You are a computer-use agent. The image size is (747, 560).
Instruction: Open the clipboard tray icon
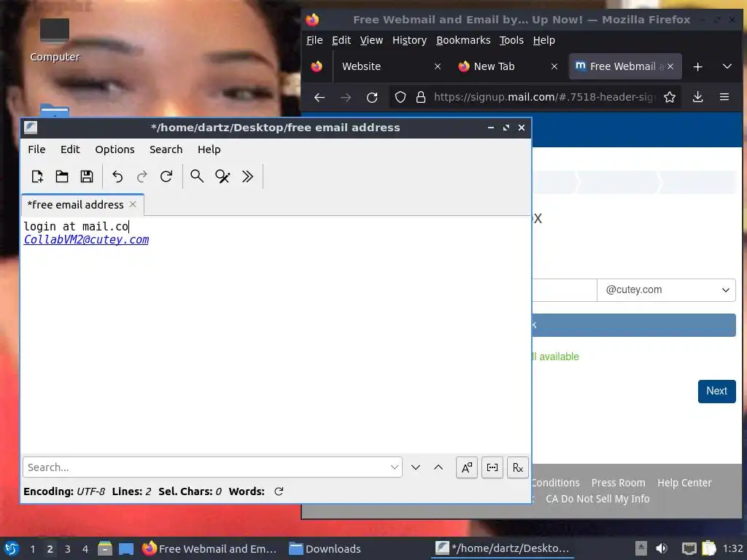point(709,548)
